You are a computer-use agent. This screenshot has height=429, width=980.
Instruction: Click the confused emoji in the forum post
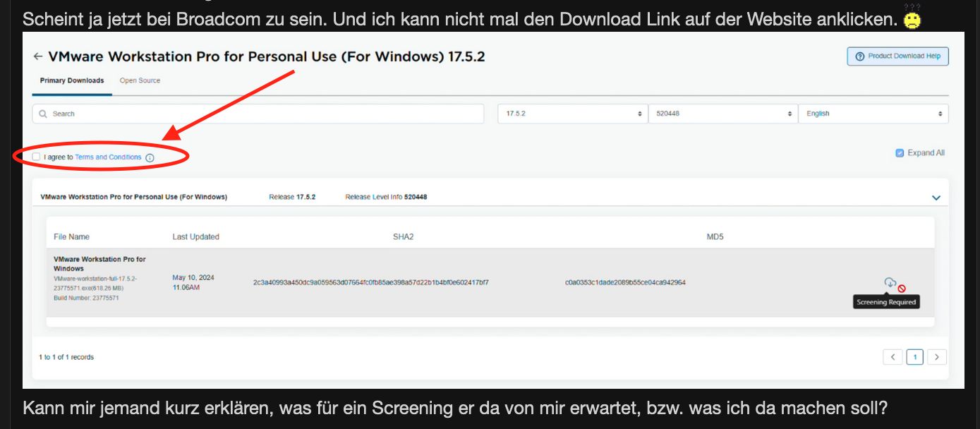coord(912,18)
